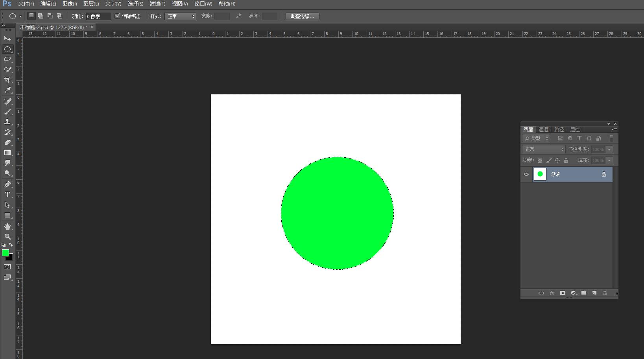Open the layer filter 类型 dropdown

536,138
